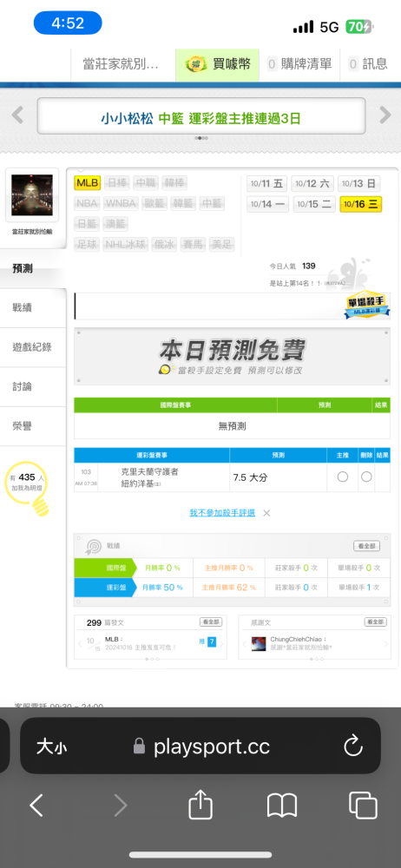Select the 刪除 radio for 克里夫蘭守護者 game
This screenshot has width=401, height=868.
click(x=366, y=477)
